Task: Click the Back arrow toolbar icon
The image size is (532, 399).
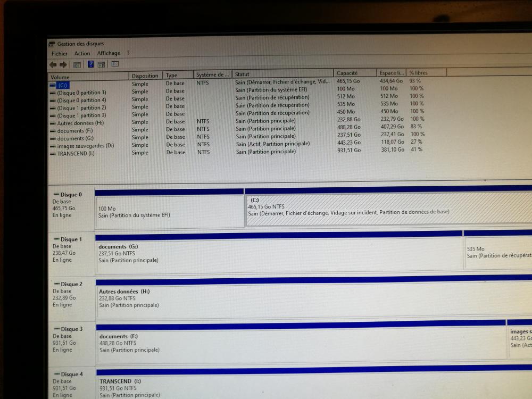Action: [x=53, y=64]
